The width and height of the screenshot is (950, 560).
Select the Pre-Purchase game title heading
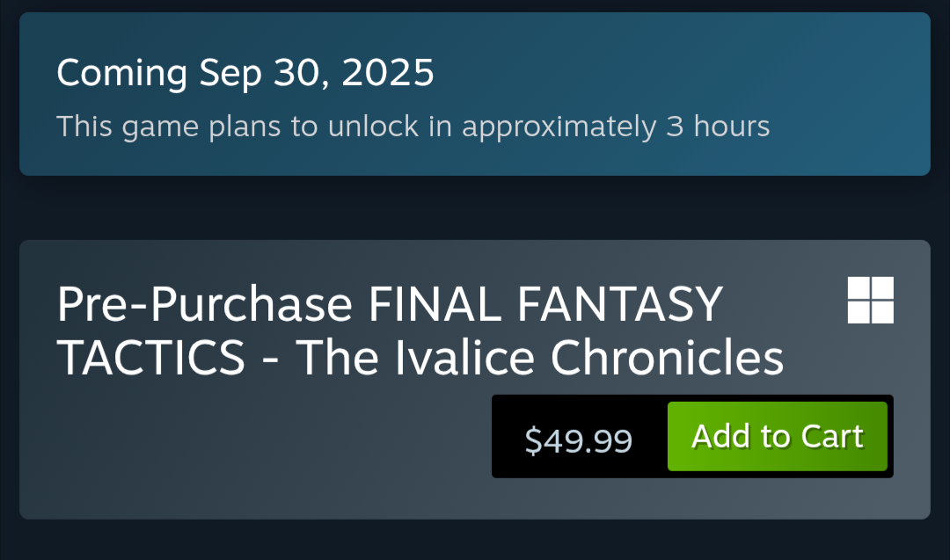point(420,331)
